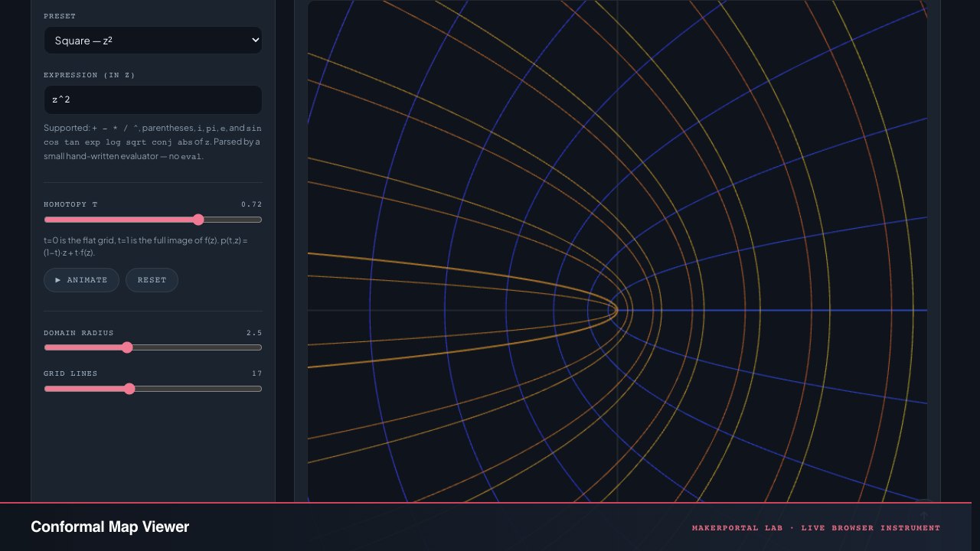Click the Conformal Map Viewer title
The width and height of the screenshot is (980, 551).
[x=109, y=527]
